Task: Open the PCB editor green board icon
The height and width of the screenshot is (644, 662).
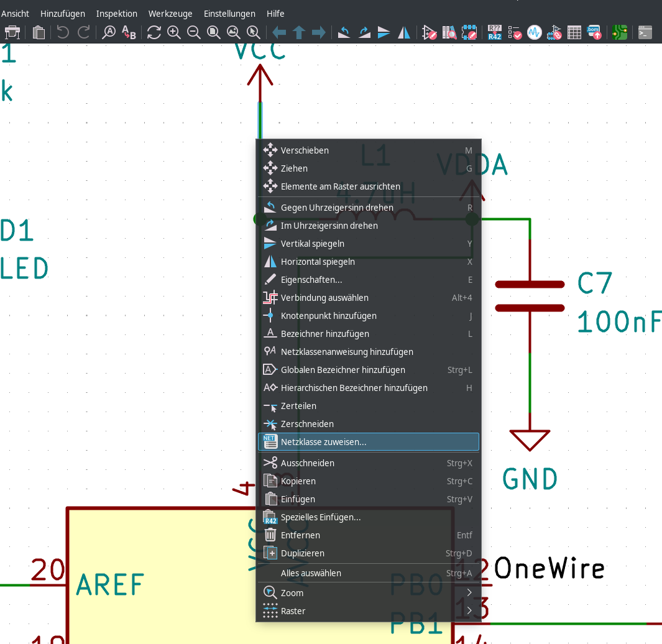Action: [619, 32]
